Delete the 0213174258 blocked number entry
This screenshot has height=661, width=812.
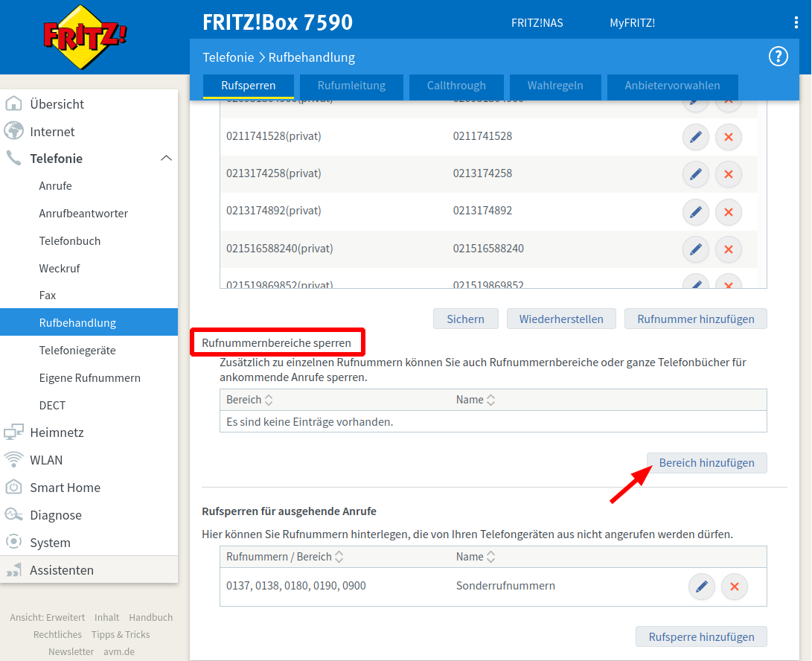(728, 174)
